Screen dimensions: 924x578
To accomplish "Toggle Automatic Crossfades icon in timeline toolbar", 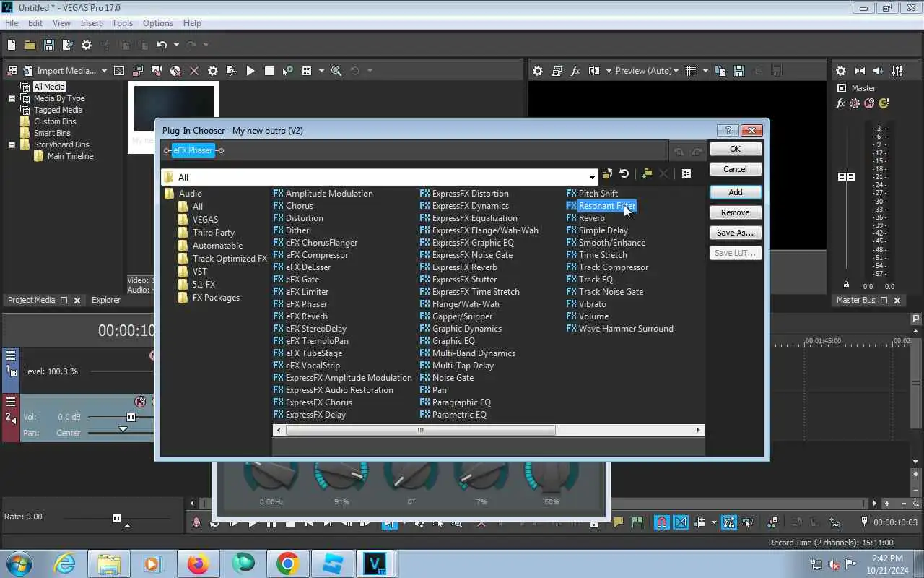I will 681,522.
